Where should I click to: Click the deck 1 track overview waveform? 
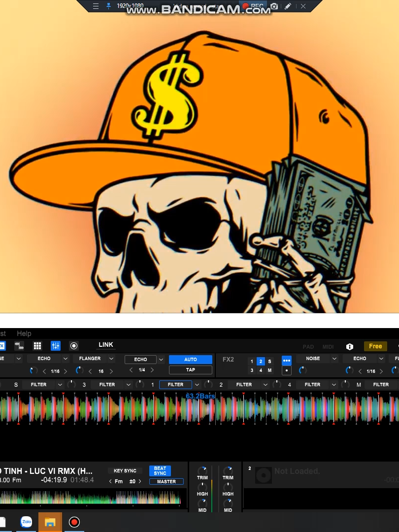[90, 498]
